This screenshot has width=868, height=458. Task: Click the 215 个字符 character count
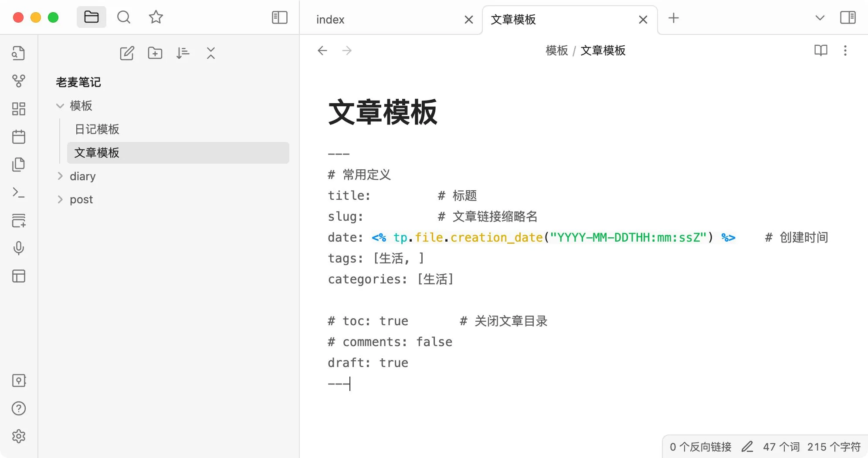(834, 447)
